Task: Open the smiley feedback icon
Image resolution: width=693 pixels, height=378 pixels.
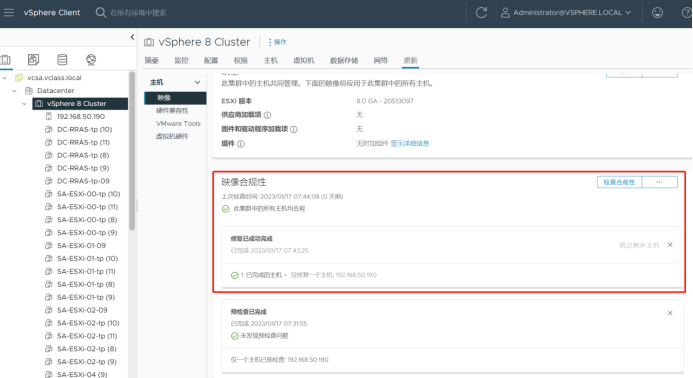Action: (657, 12)
